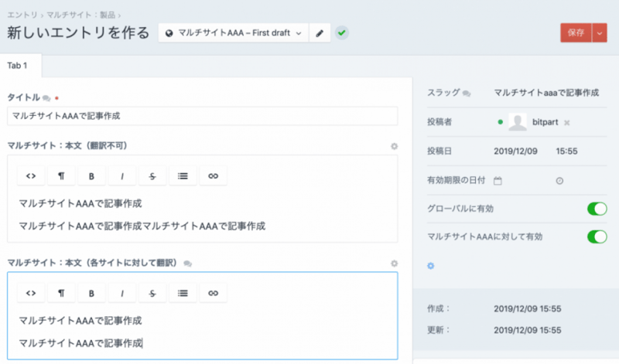Select the Tab 1 tab

tap(18, 65)
